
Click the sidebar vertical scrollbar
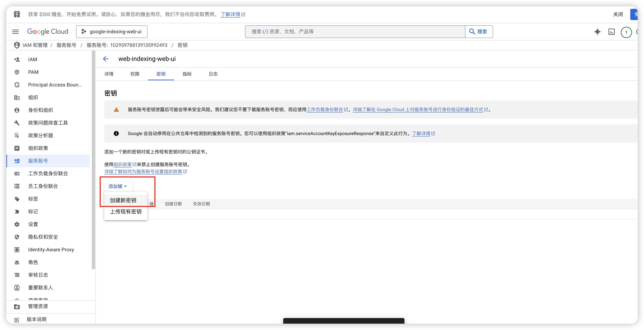coord(94,160)
